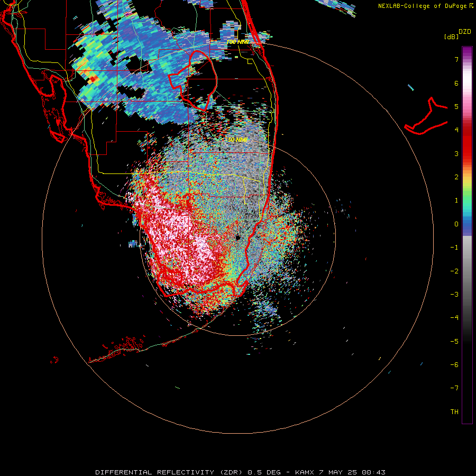Click the -4 value on the dB scale
Viewport: 476px width, 476px height.
(x=454, y=318)
